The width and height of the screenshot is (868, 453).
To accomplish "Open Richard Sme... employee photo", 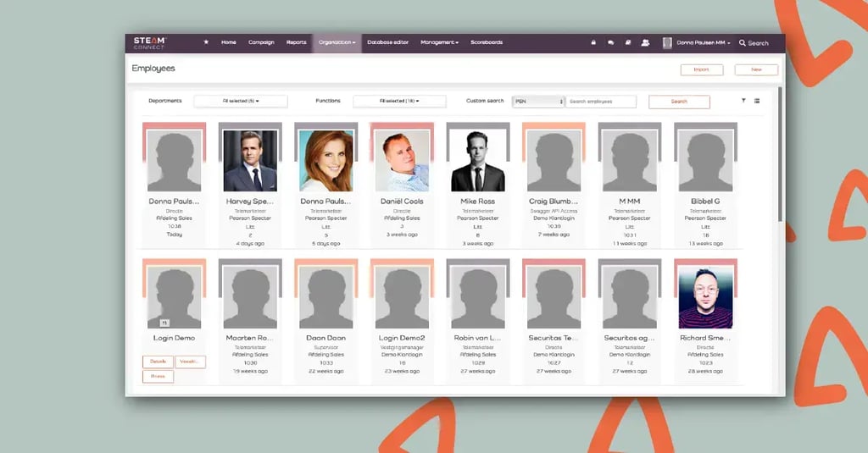I will tap(705, 297).
